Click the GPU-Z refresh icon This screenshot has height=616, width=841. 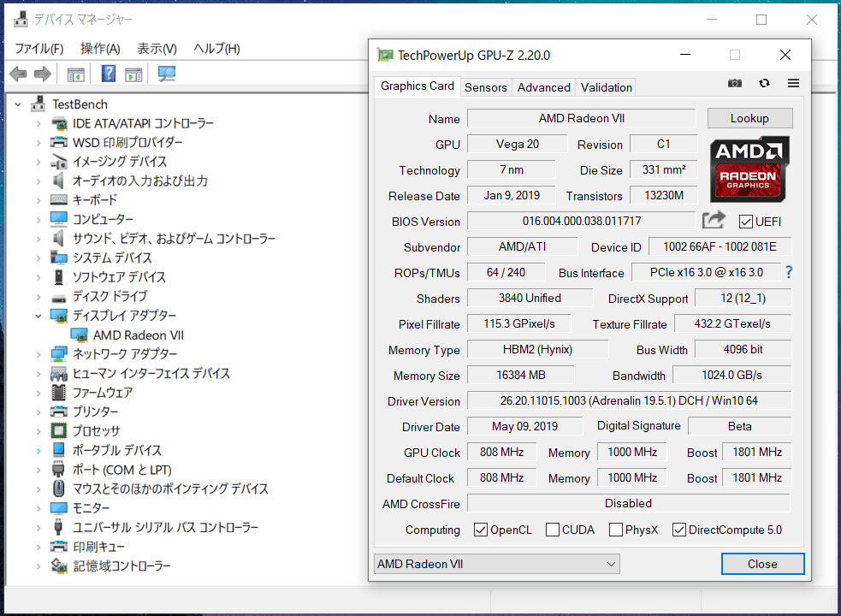coord(764,83)
